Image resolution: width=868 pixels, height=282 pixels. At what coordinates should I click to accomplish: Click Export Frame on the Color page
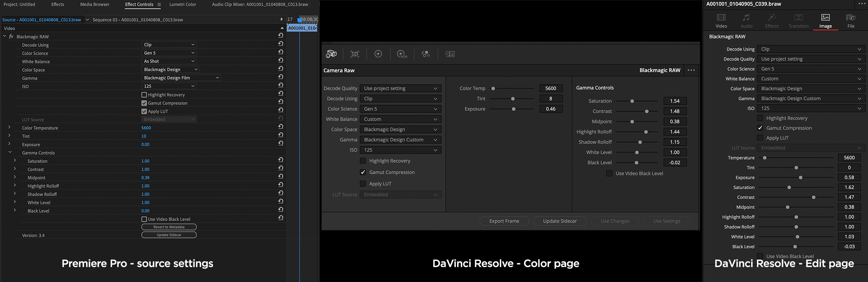point(504,221)
